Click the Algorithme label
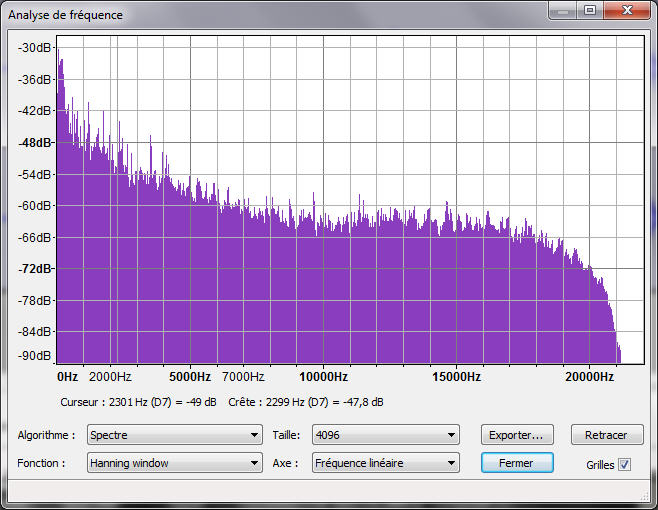 coord(46,435)
